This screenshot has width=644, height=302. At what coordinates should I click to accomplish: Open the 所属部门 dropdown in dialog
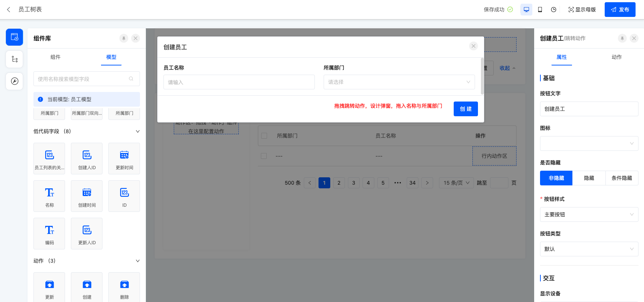point(399,82)
